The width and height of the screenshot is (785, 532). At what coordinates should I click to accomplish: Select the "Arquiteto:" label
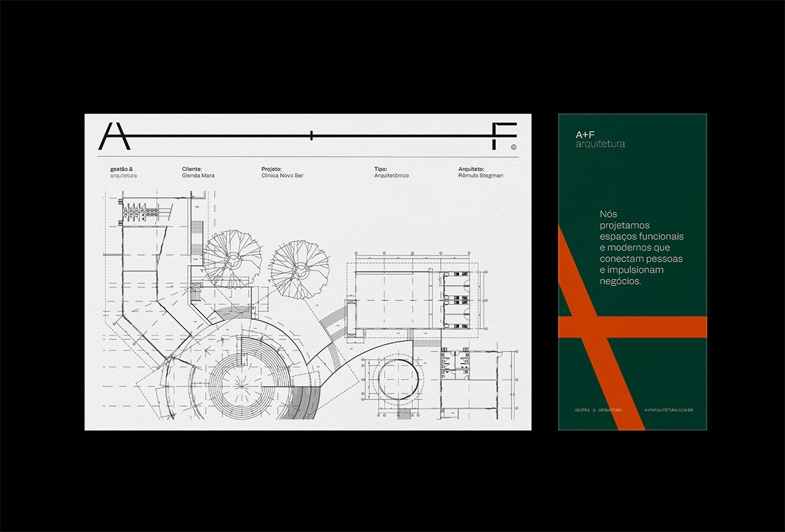click(472, 169)
